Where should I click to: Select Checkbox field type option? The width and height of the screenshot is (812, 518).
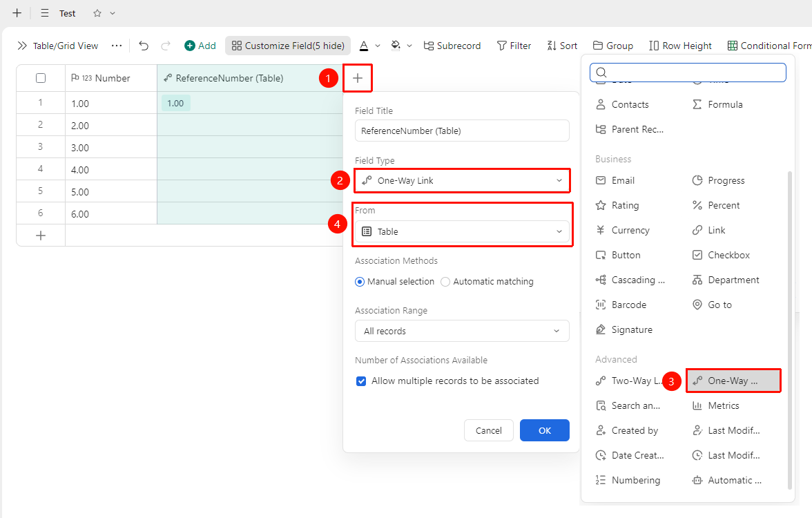click(x=721, y=255)
